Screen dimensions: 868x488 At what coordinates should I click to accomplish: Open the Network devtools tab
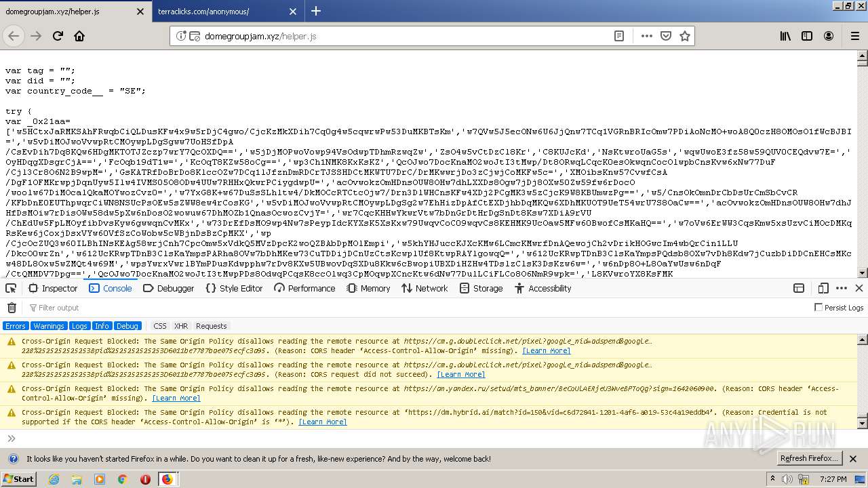(425, 288)
